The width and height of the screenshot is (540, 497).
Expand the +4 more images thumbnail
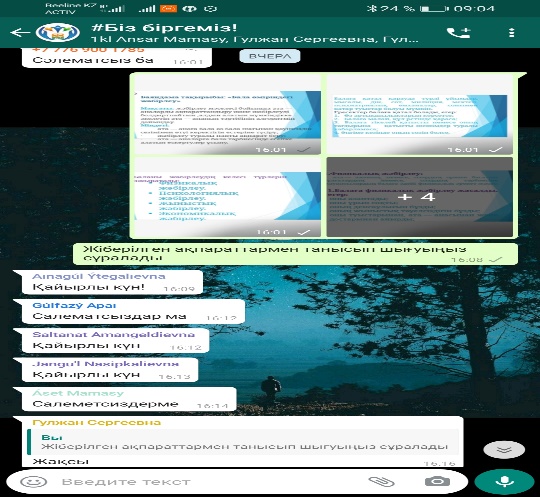tap(419, 197)
